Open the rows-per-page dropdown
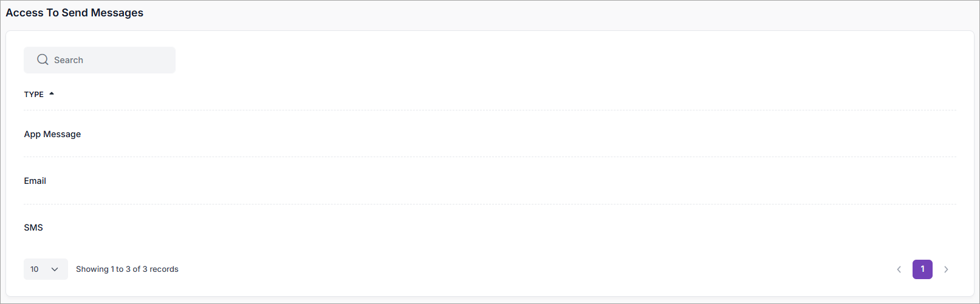The height and width of the screenshot is (304, 980). pos(46,269)
